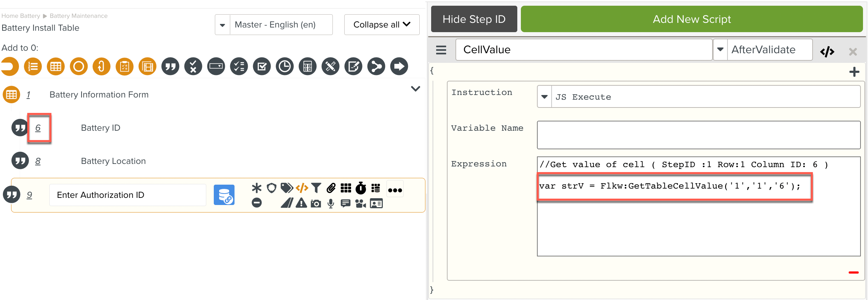Open the JS Execute instruction dropdown
This screenshot has height=300, width=868.
coord(544,97)
